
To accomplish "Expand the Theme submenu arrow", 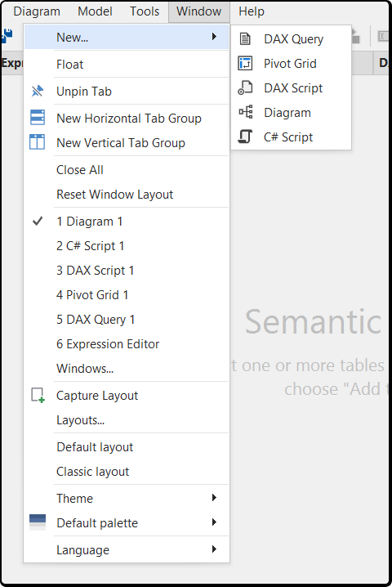I will [214, 498].
